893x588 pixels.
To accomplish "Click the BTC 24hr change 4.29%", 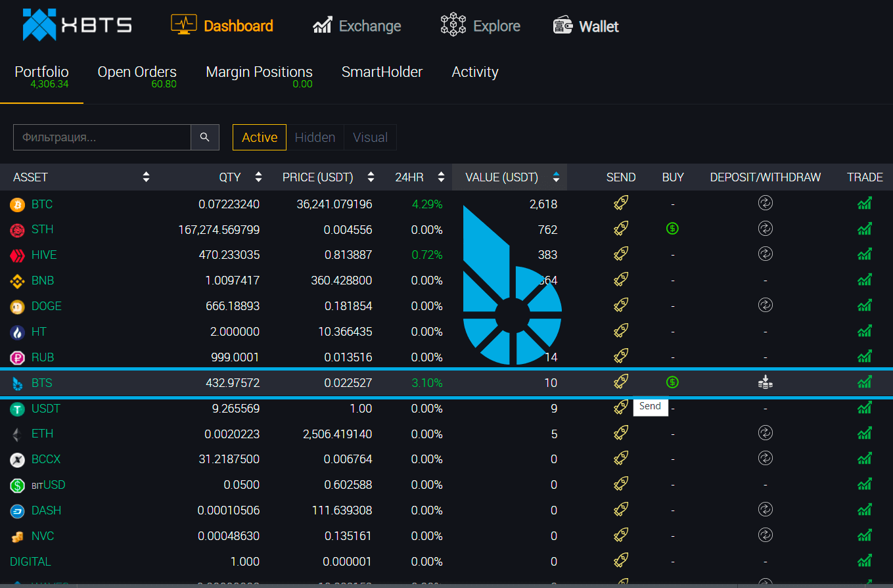I will (427, 204).
